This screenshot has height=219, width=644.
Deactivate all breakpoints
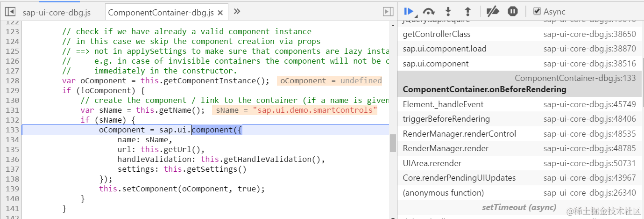pos(492,12)
